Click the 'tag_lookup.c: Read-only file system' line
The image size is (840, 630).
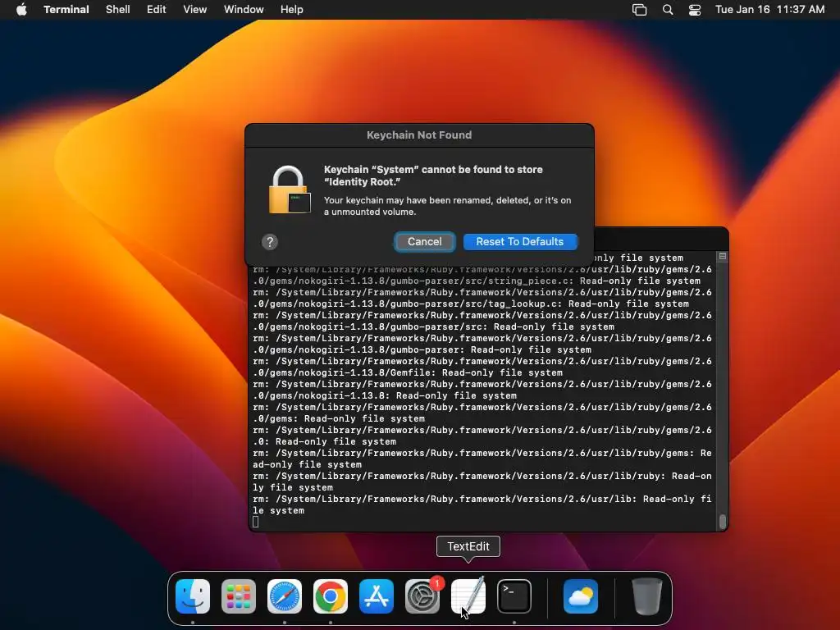(471, 304)
